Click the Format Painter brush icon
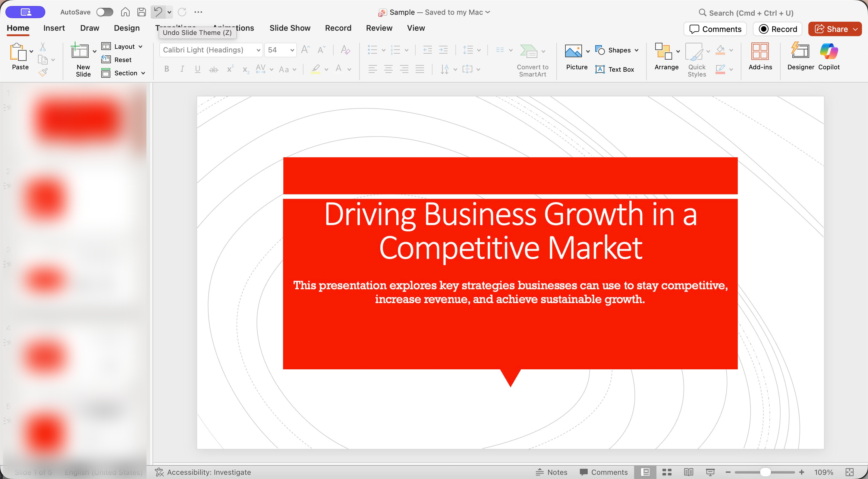The height and width of the screenshot is (479, 868). [x=43, y=72]
